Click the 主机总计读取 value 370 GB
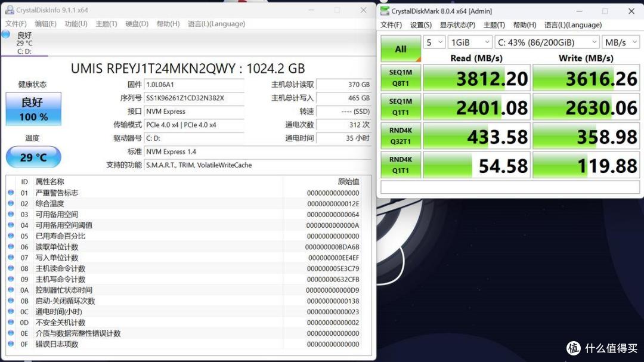 coord(344,85)
